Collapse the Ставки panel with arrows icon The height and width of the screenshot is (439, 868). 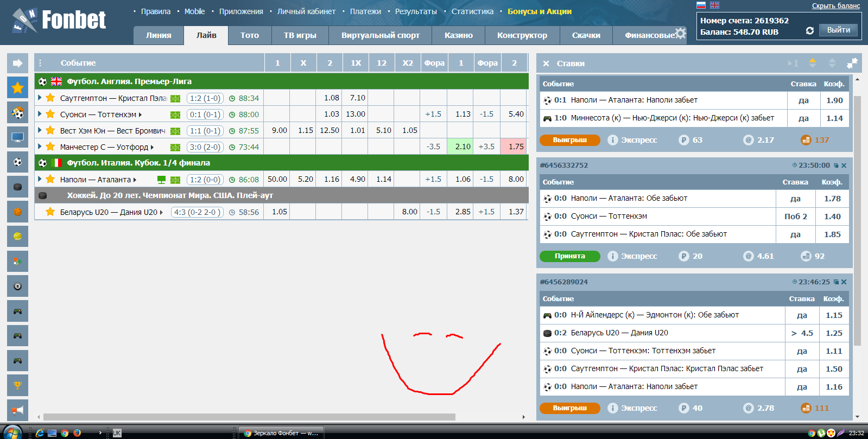[x=852, y=63]
